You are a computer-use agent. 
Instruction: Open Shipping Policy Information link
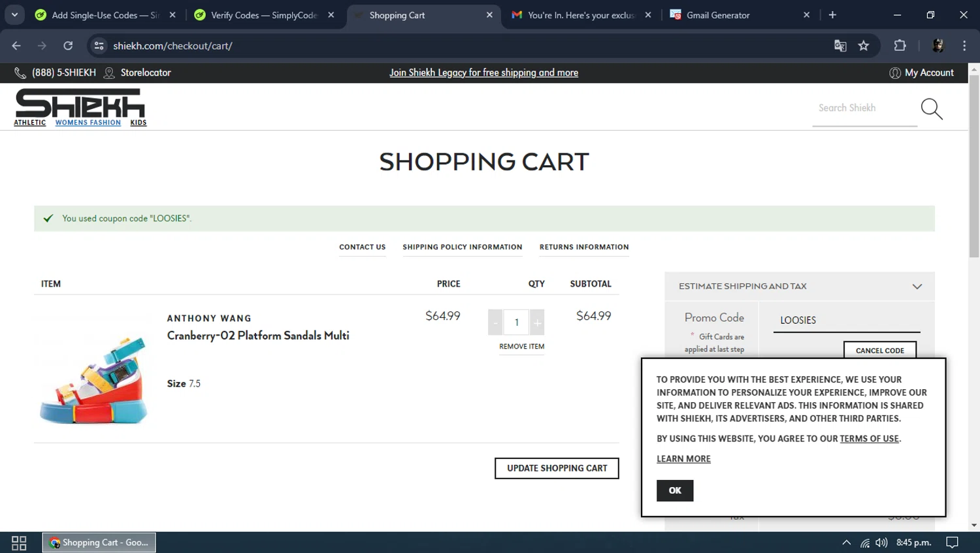pos(463,247)
